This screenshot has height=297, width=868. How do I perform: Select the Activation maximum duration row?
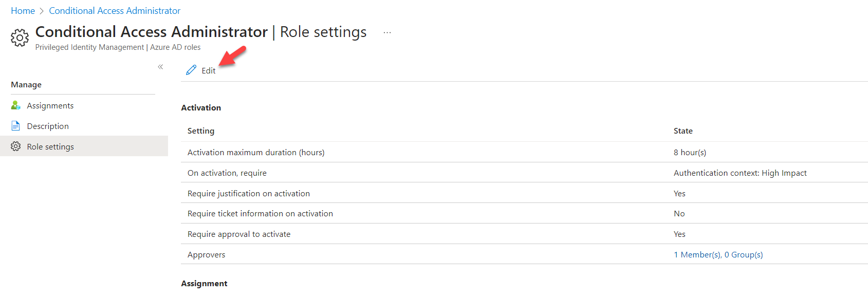[x=524, y=152]
